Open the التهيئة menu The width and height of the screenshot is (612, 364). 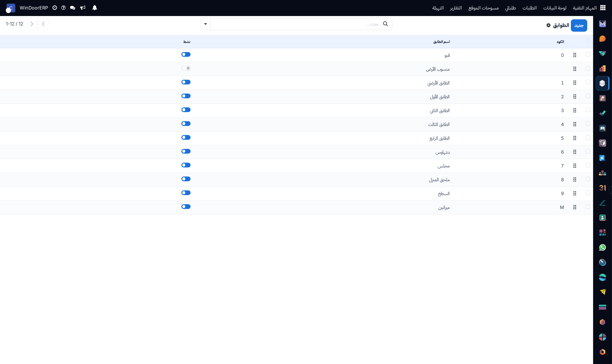pyautogui.click(x=438, y=8)
